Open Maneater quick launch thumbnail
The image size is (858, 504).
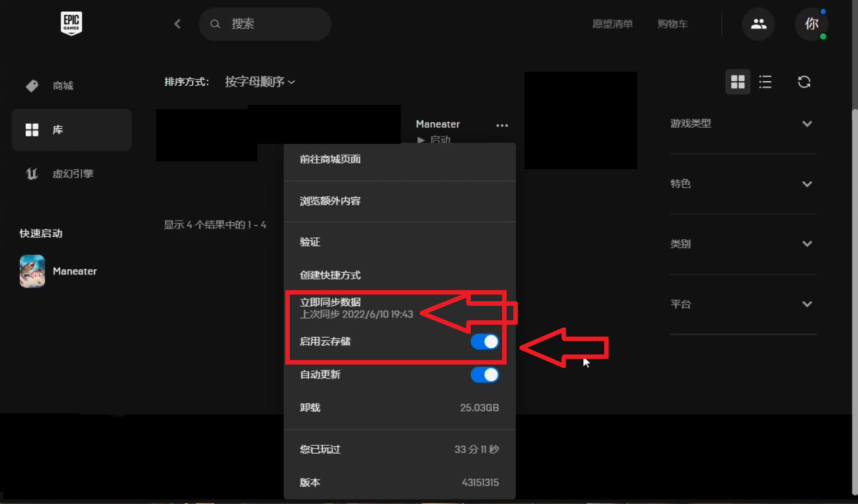point(33,271)
